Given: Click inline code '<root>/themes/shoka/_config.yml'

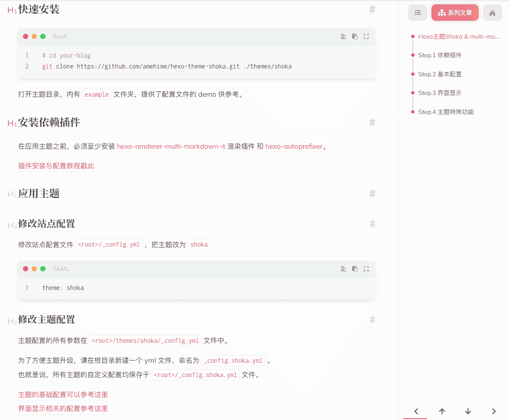Looking at the screenshot, I should pos(145,341).
